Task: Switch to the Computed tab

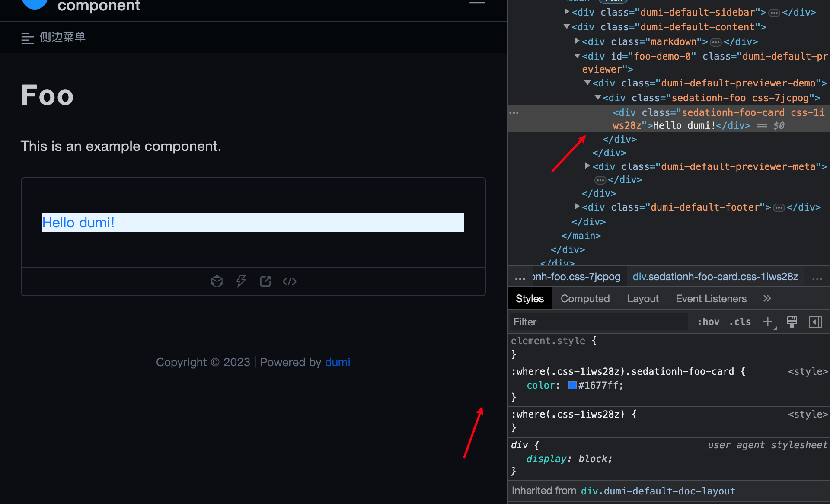Action: 585,298
